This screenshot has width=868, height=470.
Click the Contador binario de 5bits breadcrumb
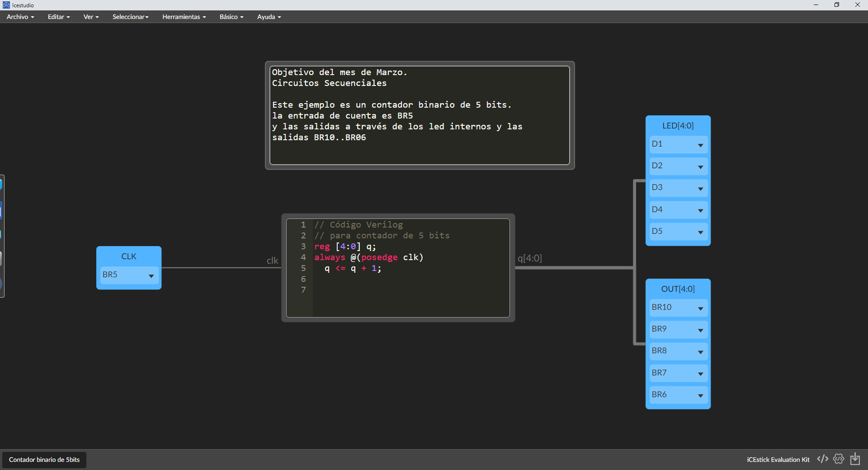[x=44, y=460]
